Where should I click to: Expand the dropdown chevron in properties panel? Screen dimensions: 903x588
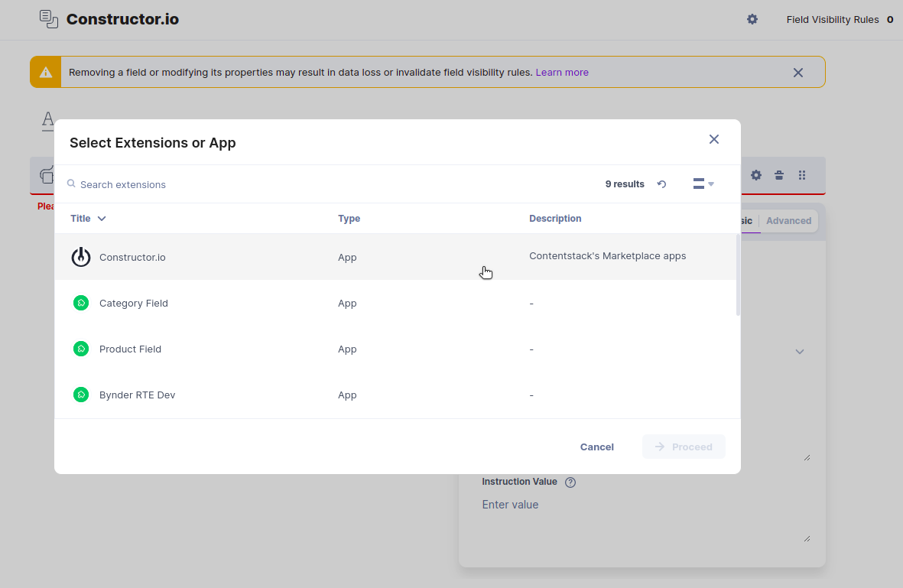coord(799,352)
